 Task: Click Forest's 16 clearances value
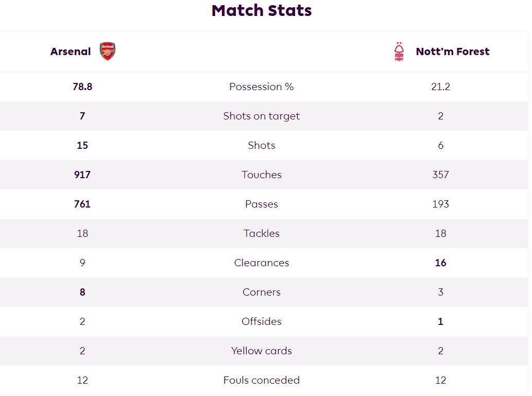(440, 263)
